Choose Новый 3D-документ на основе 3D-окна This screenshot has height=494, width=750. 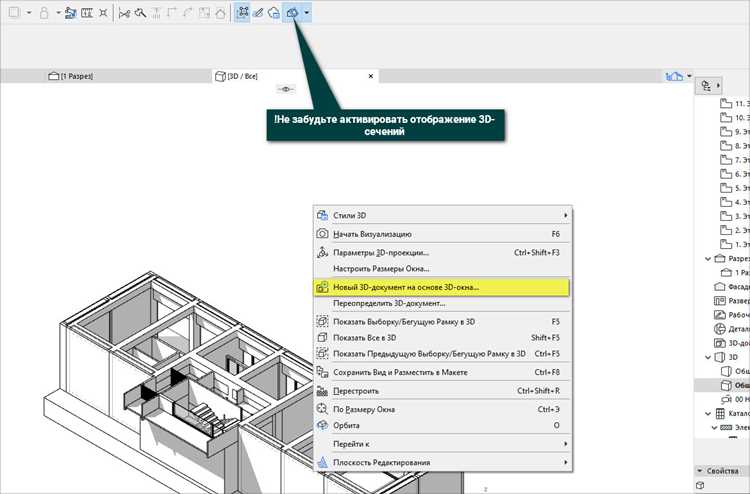pyautogui.click(x=442, y=287)
